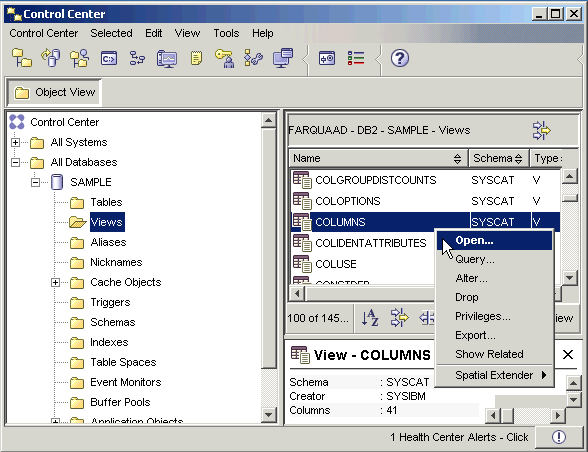Choose Open... from context menu
The height and width of the screenshot is (452, 588).
(494, 240)
